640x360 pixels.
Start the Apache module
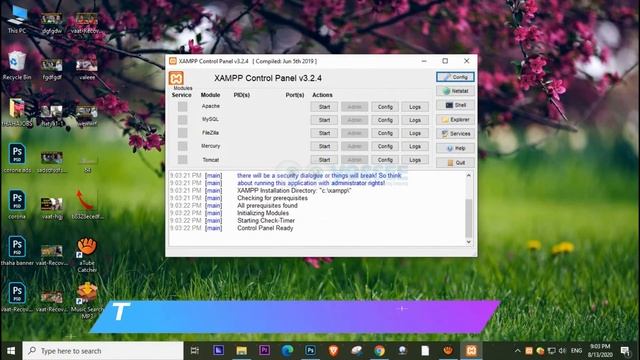324,107
